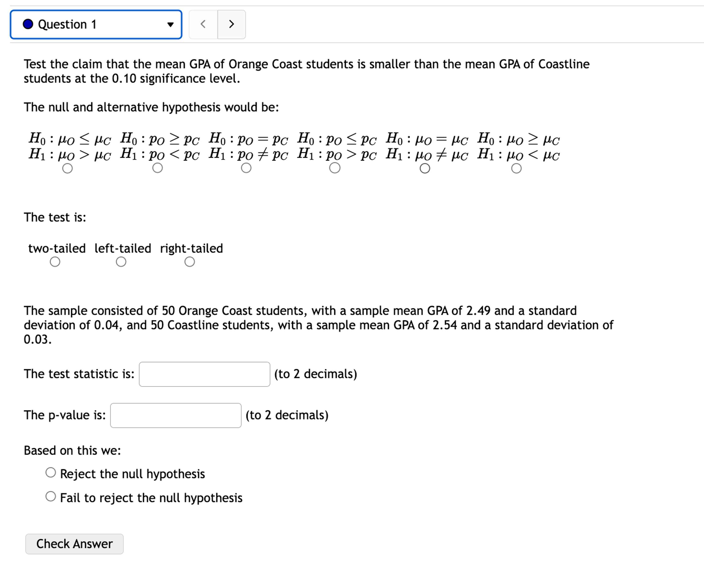Click the previous question arrow

point(203,24)
